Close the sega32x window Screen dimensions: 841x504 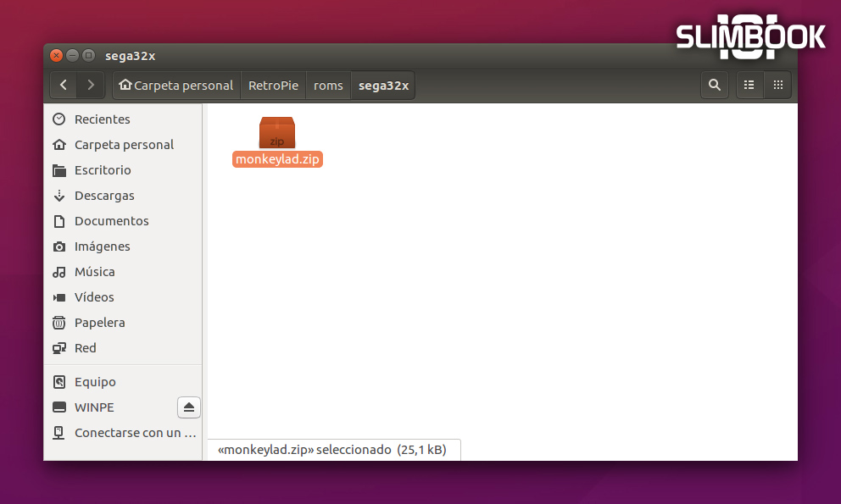pyautogui.click(x=57, y=56)
